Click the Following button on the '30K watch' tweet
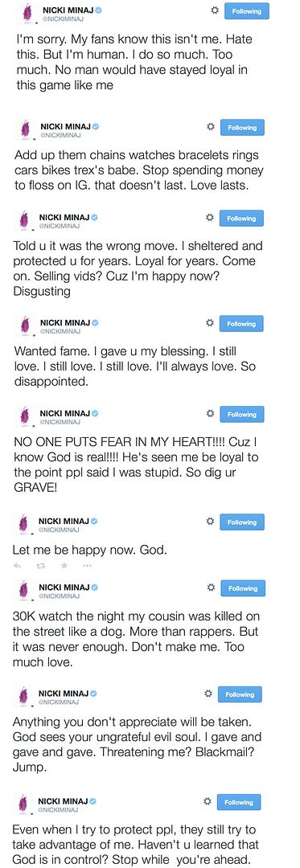This screenshot has height=868, width=300. (242, 588)
